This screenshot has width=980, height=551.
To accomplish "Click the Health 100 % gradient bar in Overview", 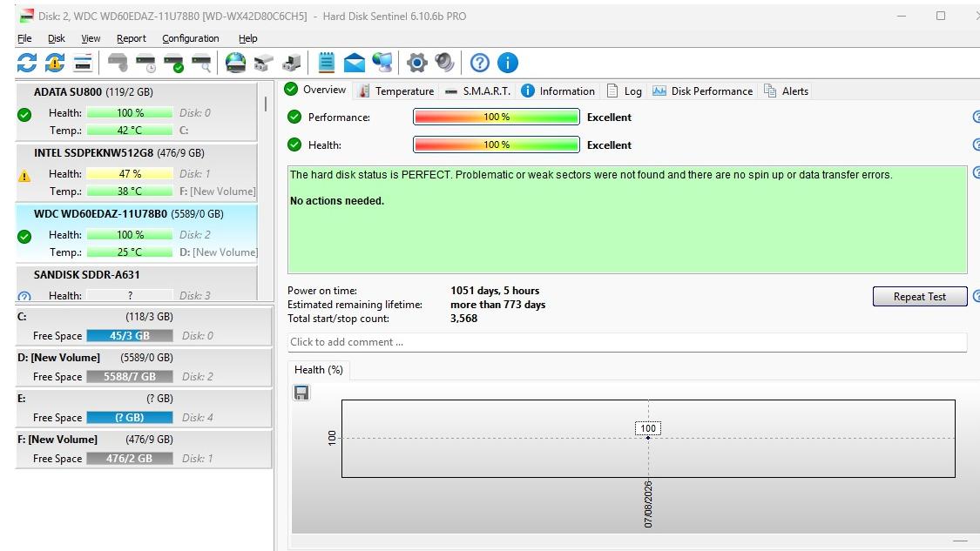I will click(497, 145).
